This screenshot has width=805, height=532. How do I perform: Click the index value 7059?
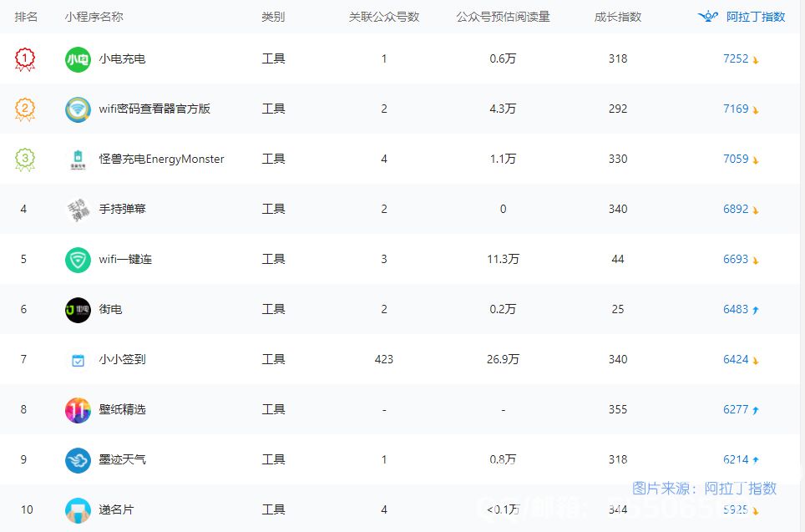pyautogui.click(x=736, y=159)
